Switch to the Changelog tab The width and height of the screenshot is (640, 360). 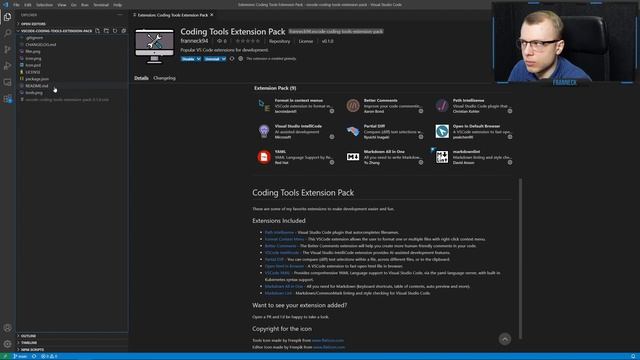164,78
